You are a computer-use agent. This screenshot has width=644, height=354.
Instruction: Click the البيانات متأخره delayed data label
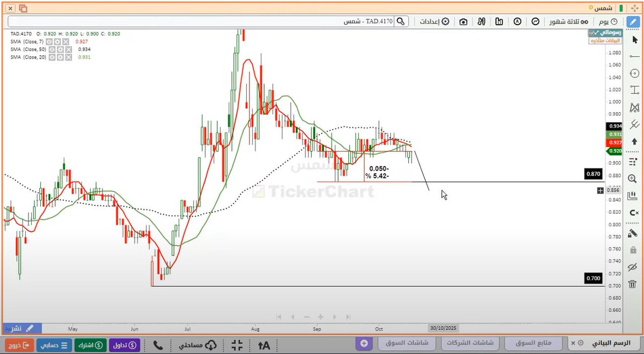pos(605,41)
